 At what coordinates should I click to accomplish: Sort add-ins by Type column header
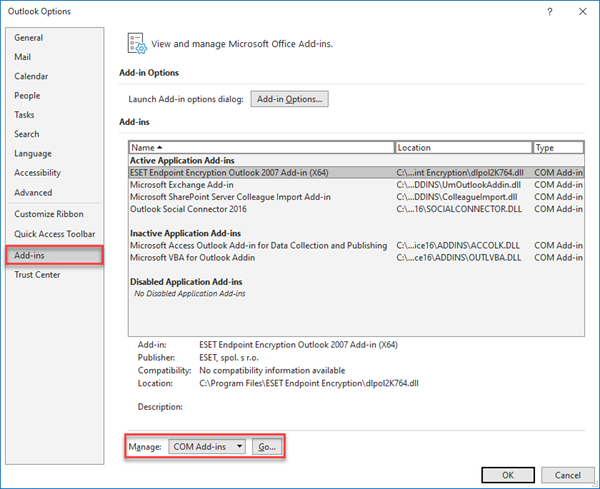coord(558,148)
